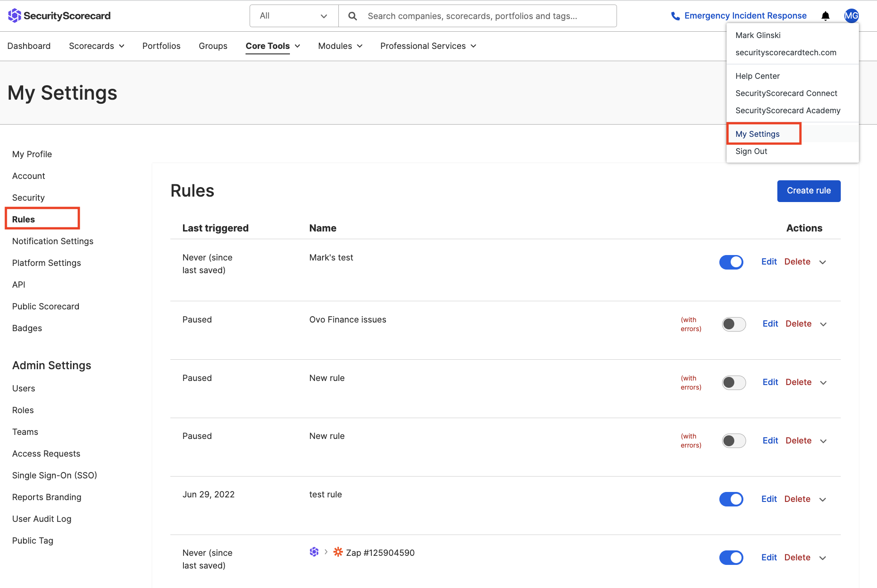Delete the Ovo Finance issues rule
The height and width of the screenshot is (588, 877).
point(798,324)
